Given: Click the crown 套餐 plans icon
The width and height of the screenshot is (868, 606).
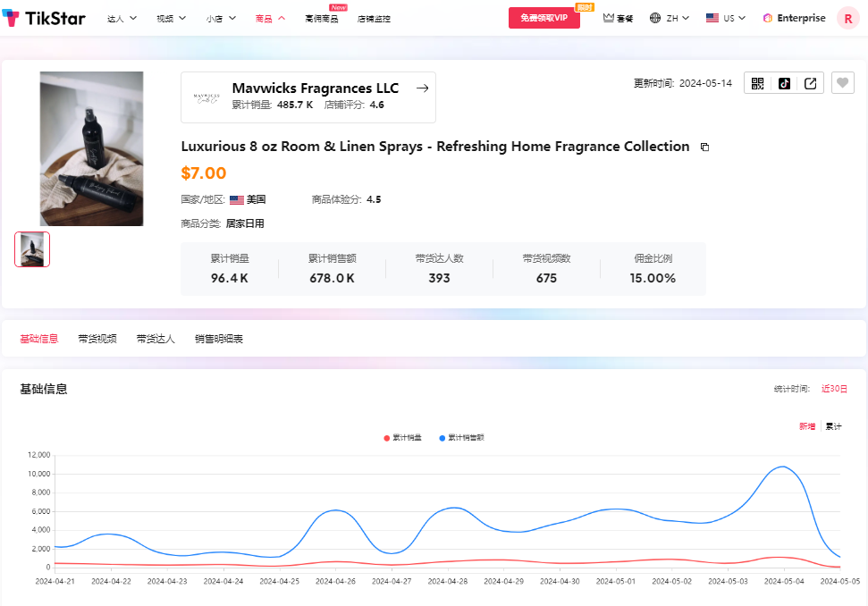Looking at the screenshot, I should click(x=609, y=18).
